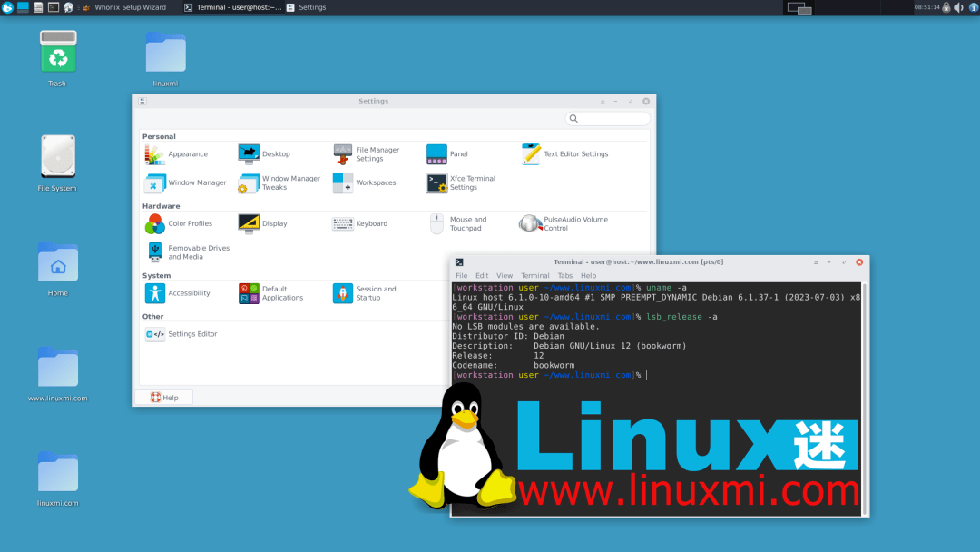Click the search field in the Settings window
980x552 pixels.
[x=607, y=118]
